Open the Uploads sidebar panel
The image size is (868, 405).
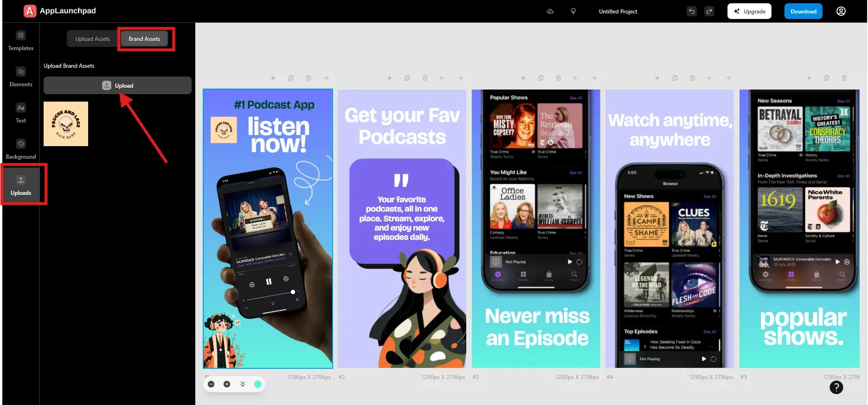pyautogui.click(x=21, y=186)
